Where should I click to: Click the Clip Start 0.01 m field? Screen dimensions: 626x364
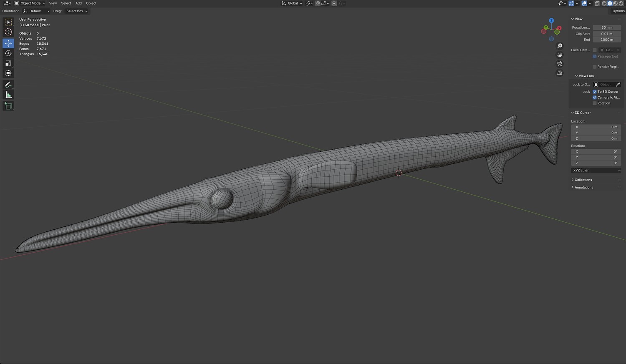(x=607, y=34)
